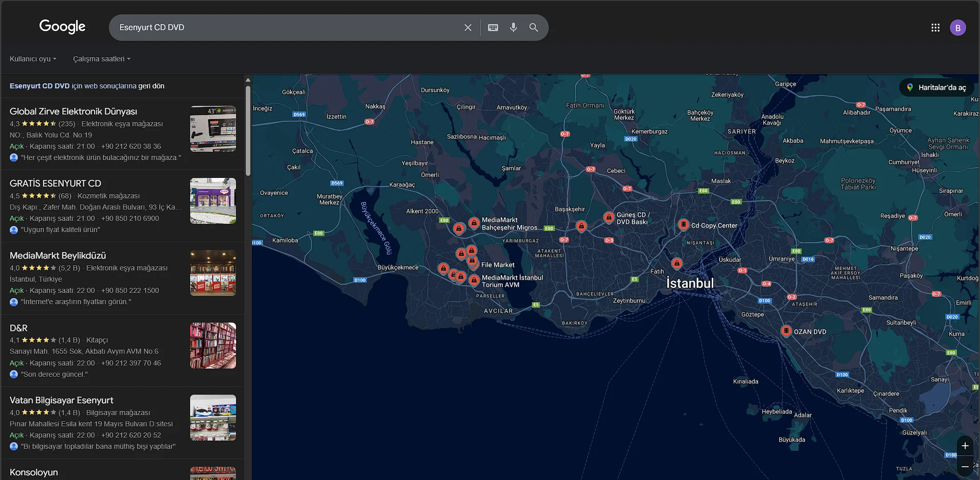The image size is (980, 480).
Task: Open the on-screen keyboard input tool
Action: tap(493, 28)
